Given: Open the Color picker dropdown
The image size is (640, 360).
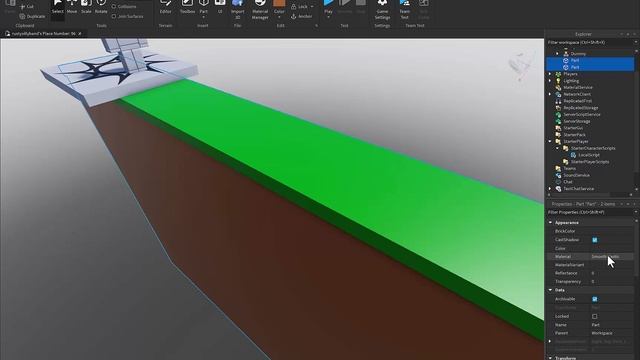Looking at the screenshot, I should pos(279,18).
